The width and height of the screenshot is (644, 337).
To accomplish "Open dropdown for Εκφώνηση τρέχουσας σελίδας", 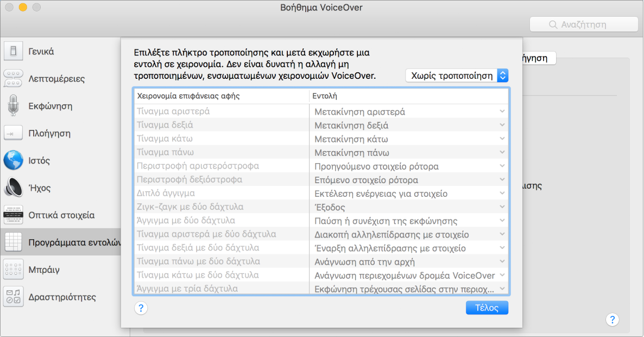I will (502, 289).
